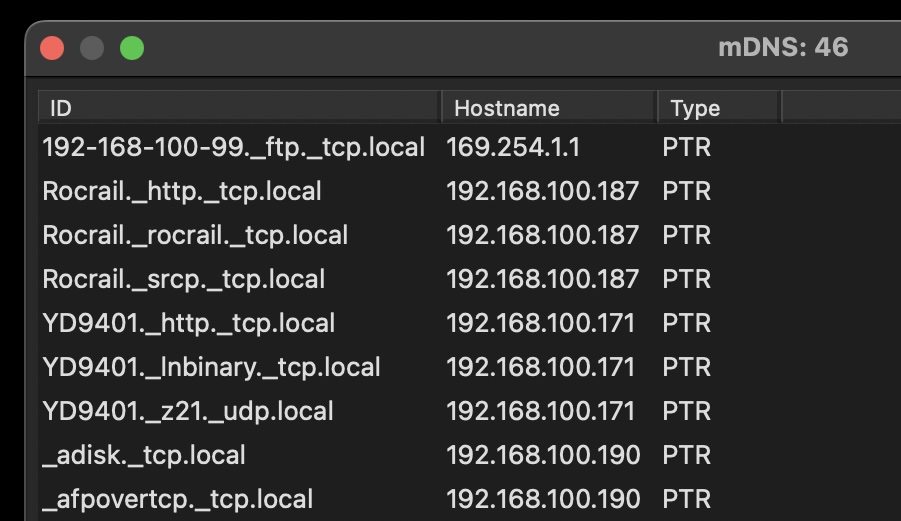901x521 pixels.
Task: Click the _adisk._tcp.local entry
Action: point(144,455)
